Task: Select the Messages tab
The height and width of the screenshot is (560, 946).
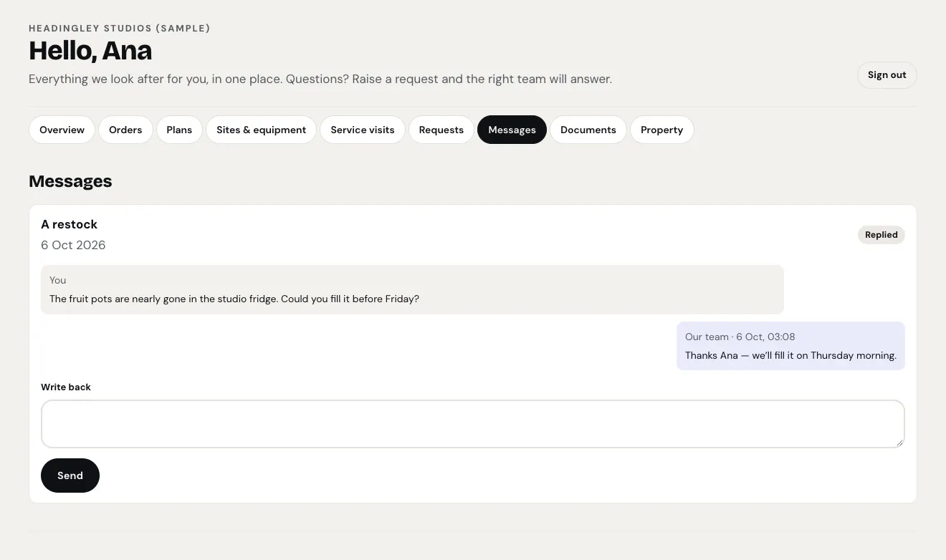Action: [512, 130]
